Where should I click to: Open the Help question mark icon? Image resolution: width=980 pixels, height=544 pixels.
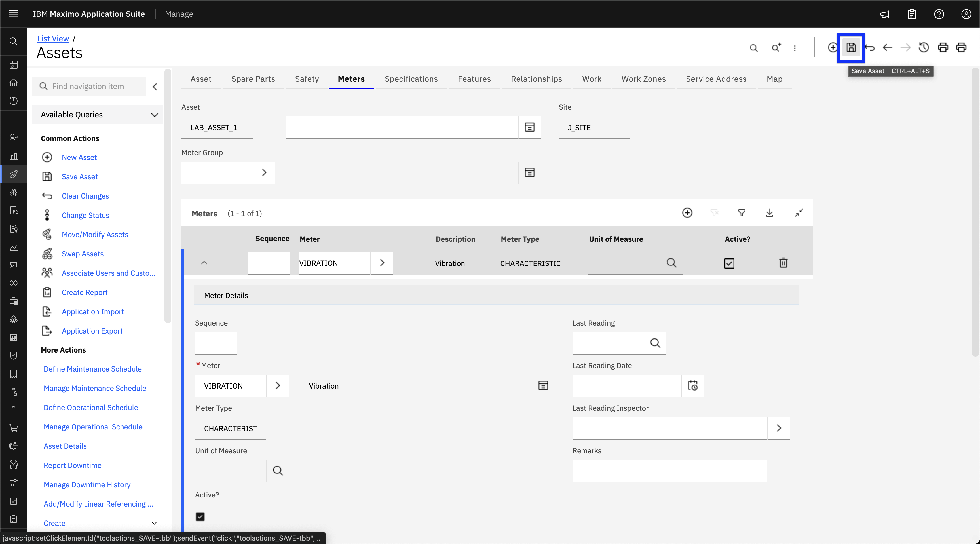point(939,14)
